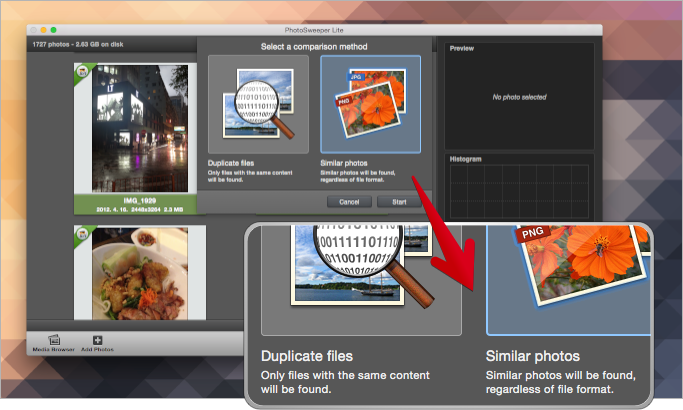
Task: Maximize the window with the green button
Action: point(54,30)
